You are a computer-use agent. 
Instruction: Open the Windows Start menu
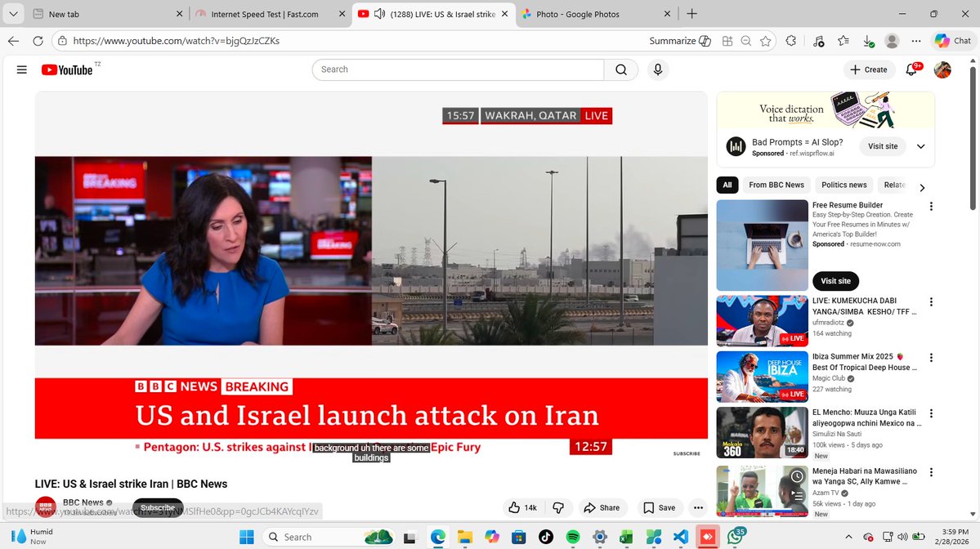(247, 537)
